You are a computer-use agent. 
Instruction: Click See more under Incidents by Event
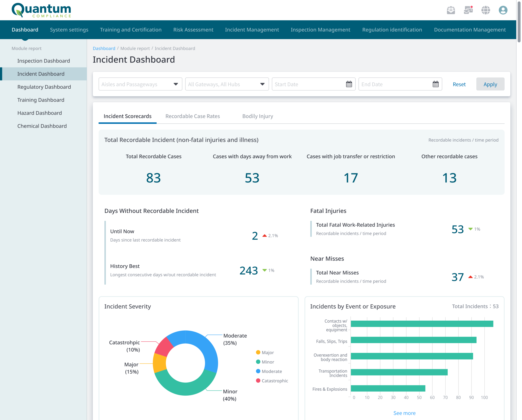pyautogui.click(x=404, y=413)
